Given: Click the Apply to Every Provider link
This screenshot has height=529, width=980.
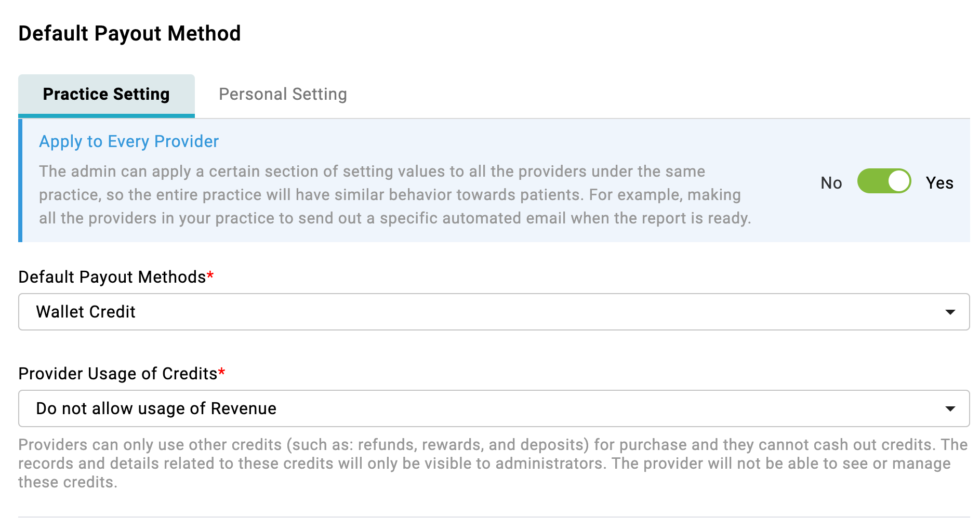Looking at the screenshot, I should point(128,141).
